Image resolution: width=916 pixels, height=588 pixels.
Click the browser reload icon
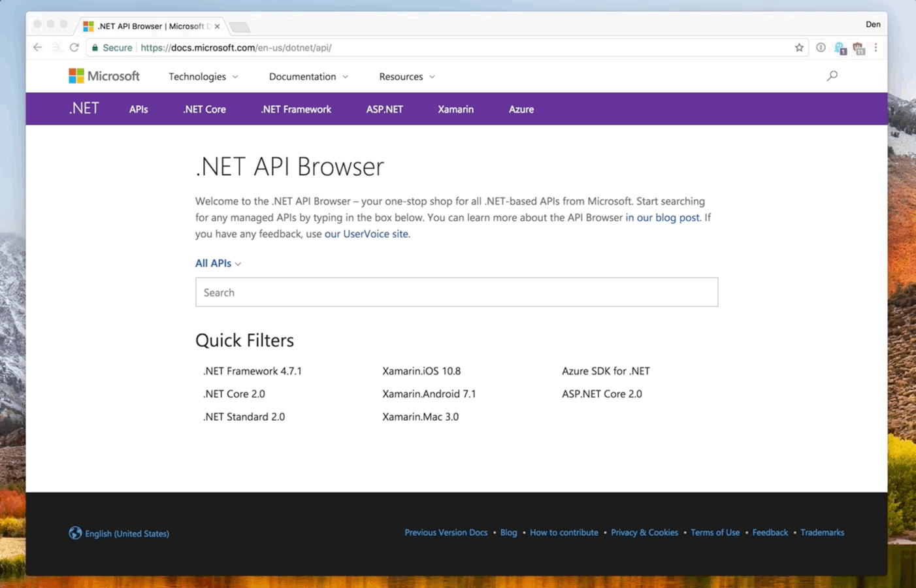[x=74, y=47]
